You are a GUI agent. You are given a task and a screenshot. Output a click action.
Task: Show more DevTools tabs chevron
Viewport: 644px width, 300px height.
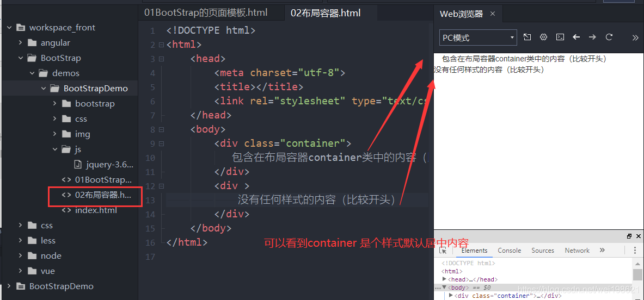(602, 250)
